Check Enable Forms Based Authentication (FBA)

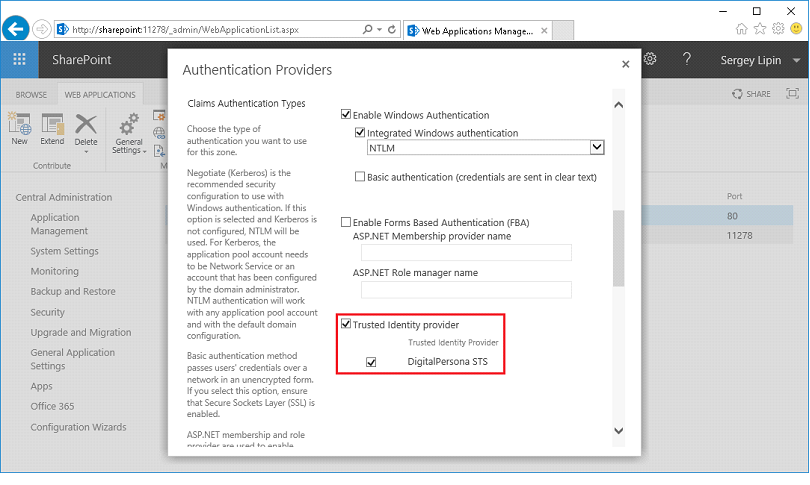coord(347,222)
